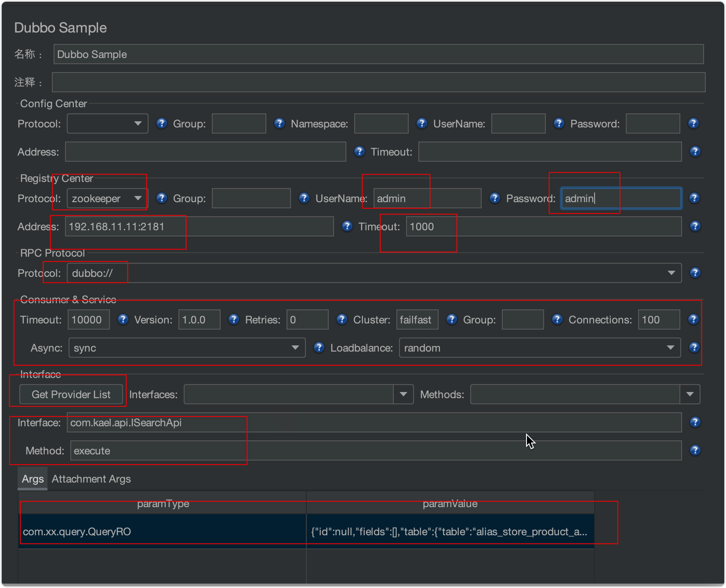Click help icon after Consumer Group field
Image resolution: width=726 pixels, height=588 pixels.
click(557, 319)
